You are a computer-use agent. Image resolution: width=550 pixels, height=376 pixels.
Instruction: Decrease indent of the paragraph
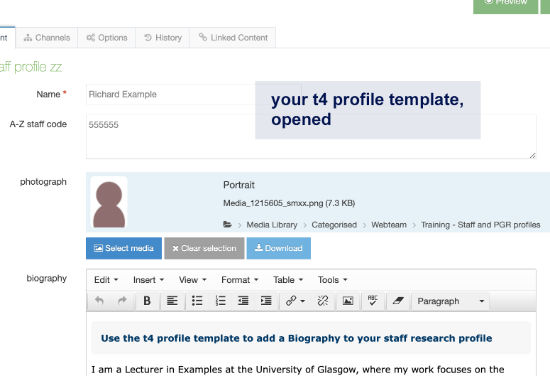pyautogui.click(x=243, y=301)
